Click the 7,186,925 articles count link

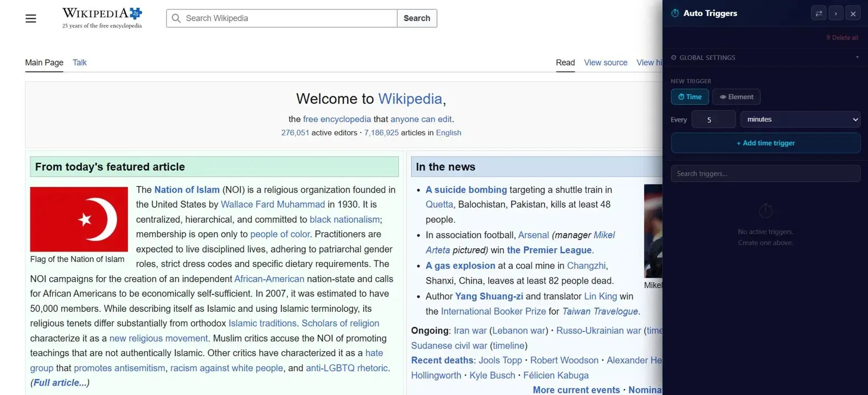(381, 133)
